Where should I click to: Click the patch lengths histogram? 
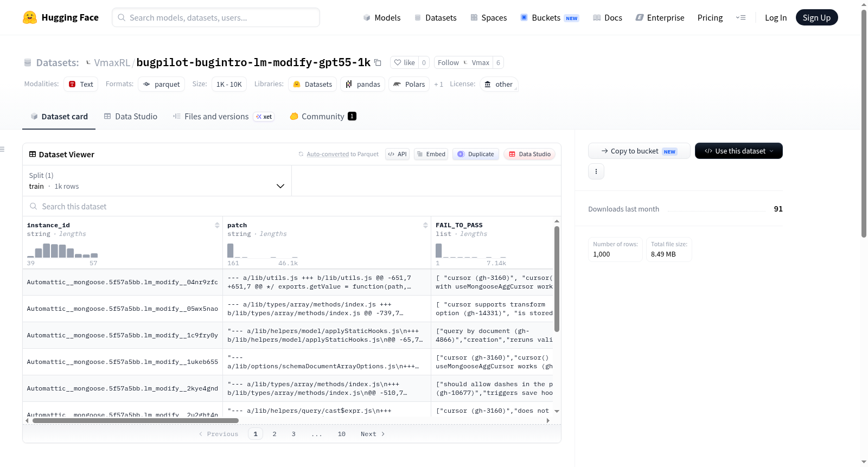tap(263, 250)
